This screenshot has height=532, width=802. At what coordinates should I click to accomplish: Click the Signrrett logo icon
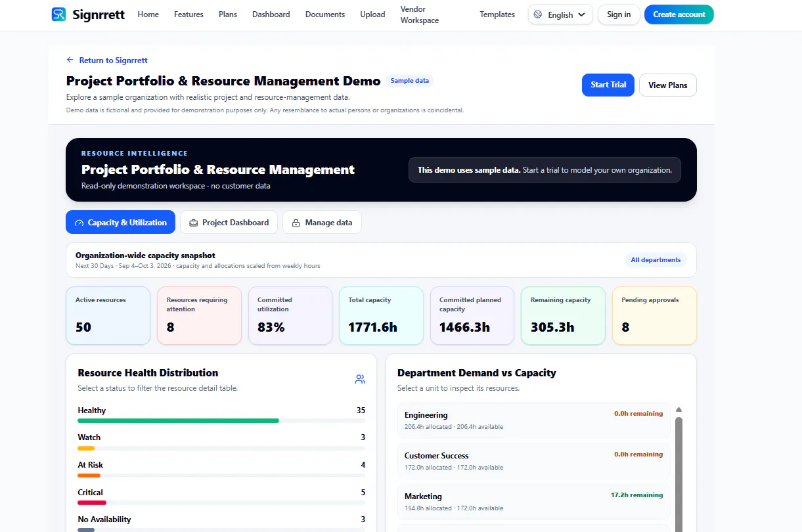pos(59,14)
